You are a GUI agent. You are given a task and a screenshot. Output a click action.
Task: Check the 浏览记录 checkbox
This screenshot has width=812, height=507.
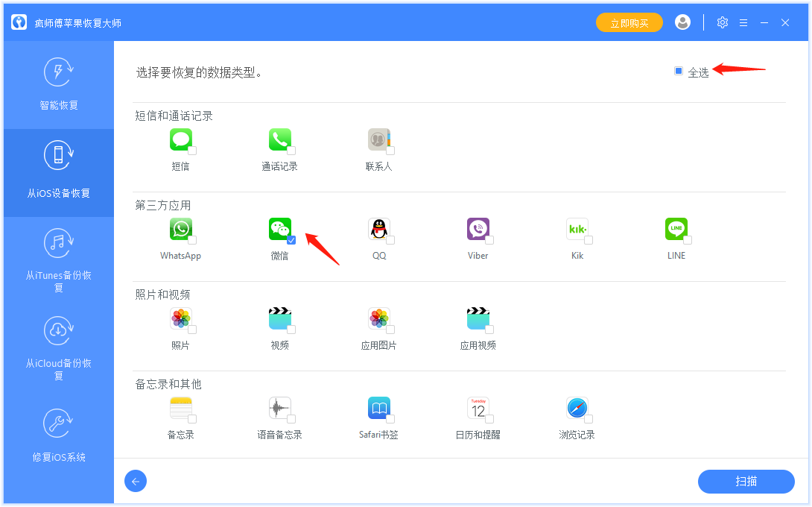[x=589, y=419]
